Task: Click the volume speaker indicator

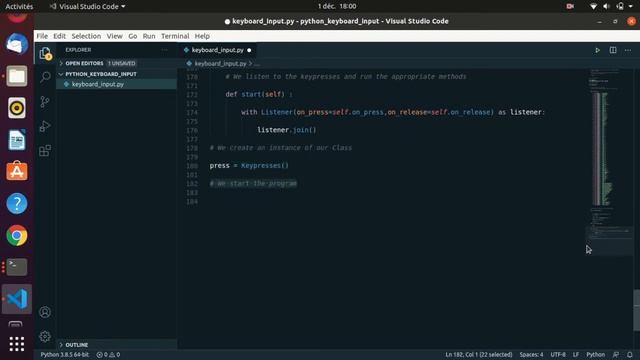Action: (607, 7)
